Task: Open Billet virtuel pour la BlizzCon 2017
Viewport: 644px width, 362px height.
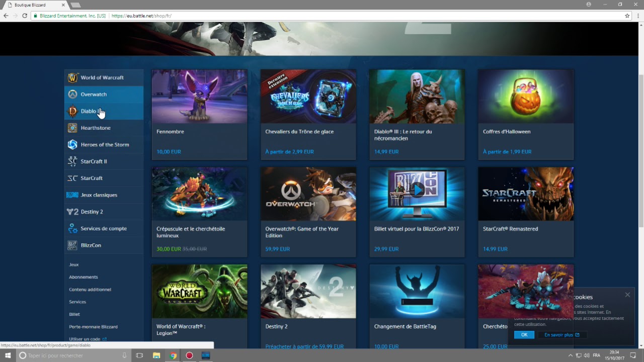Action: point(417,212)
